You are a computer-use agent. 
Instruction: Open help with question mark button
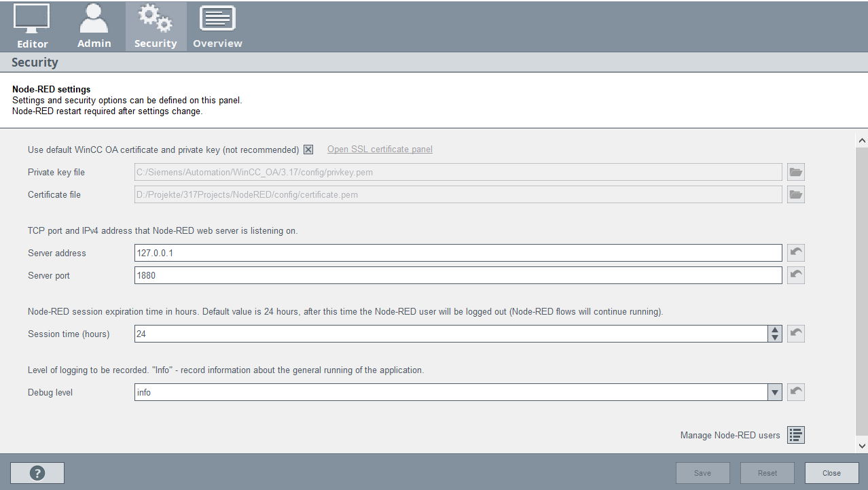[x=37, y=473]
